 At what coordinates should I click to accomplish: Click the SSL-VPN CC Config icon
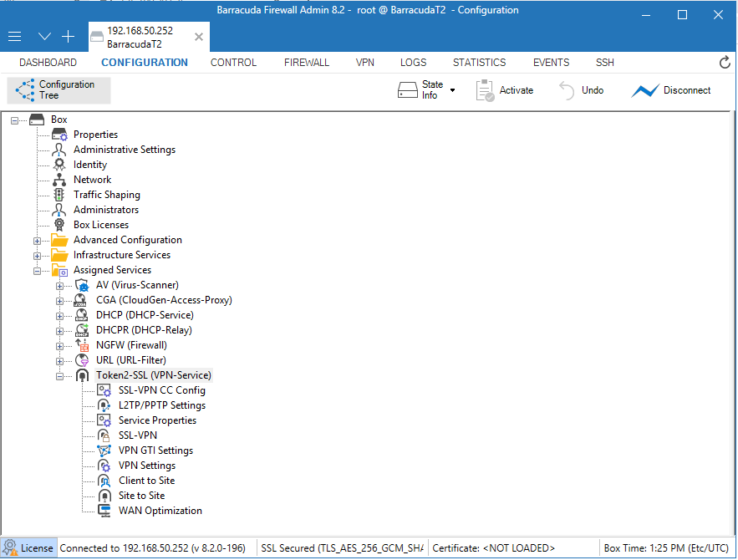104,390
